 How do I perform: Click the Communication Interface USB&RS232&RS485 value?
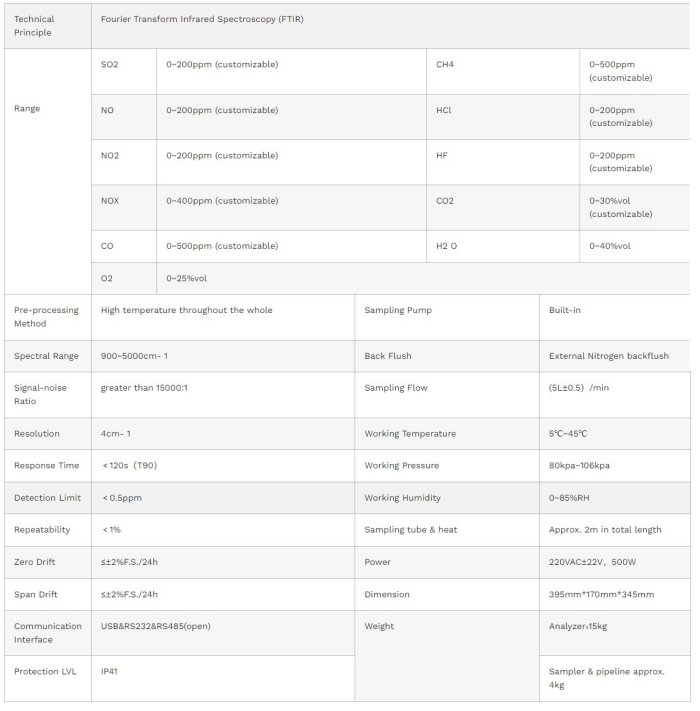(x=156, y=626)
